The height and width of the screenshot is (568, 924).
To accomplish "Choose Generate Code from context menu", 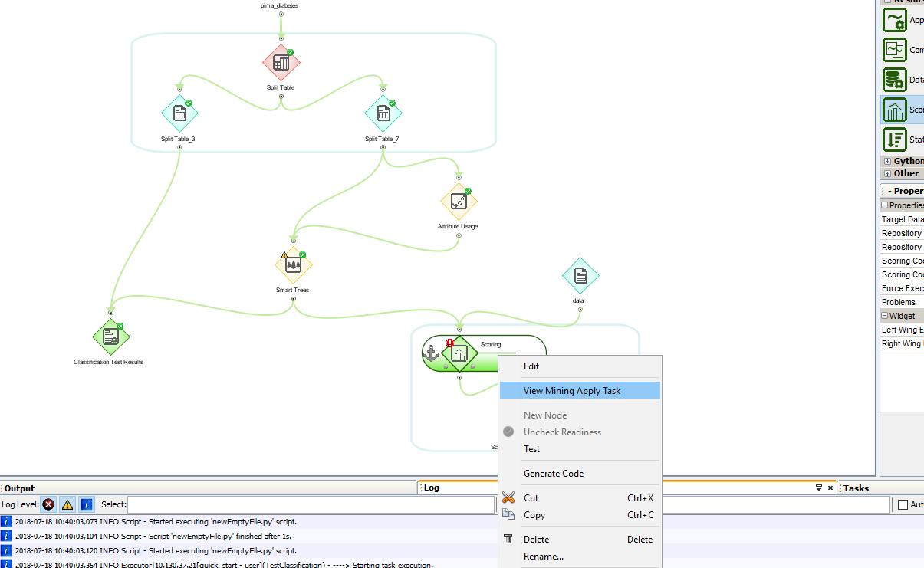I will tap(554, 474).
